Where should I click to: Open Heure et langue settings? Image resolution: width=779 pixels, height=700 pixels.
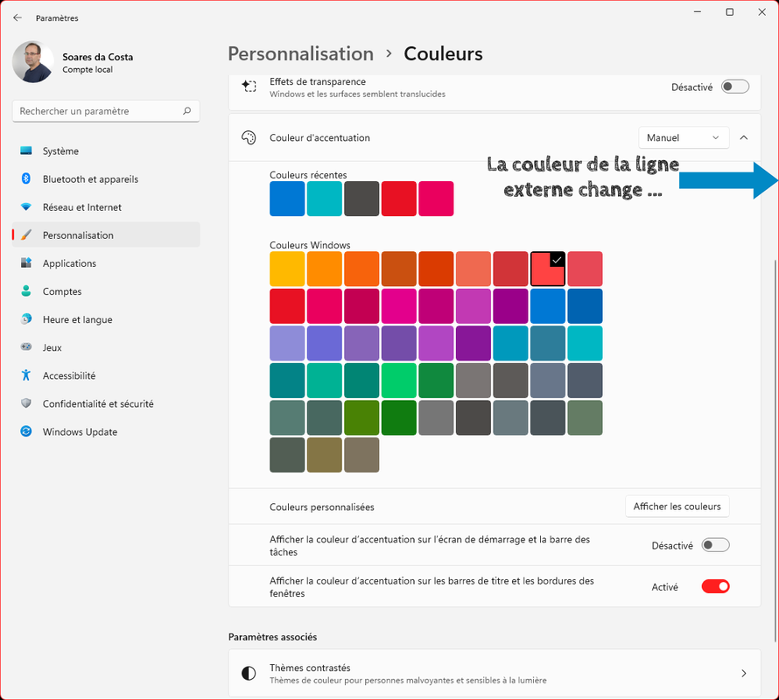coord(106,319)
